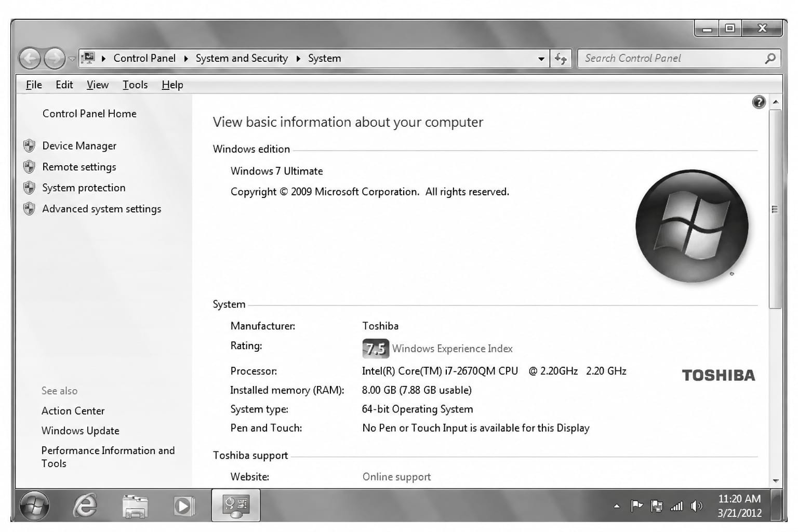Click the shield icon beside System protection

pyautogui.click(x=29, y=188)
